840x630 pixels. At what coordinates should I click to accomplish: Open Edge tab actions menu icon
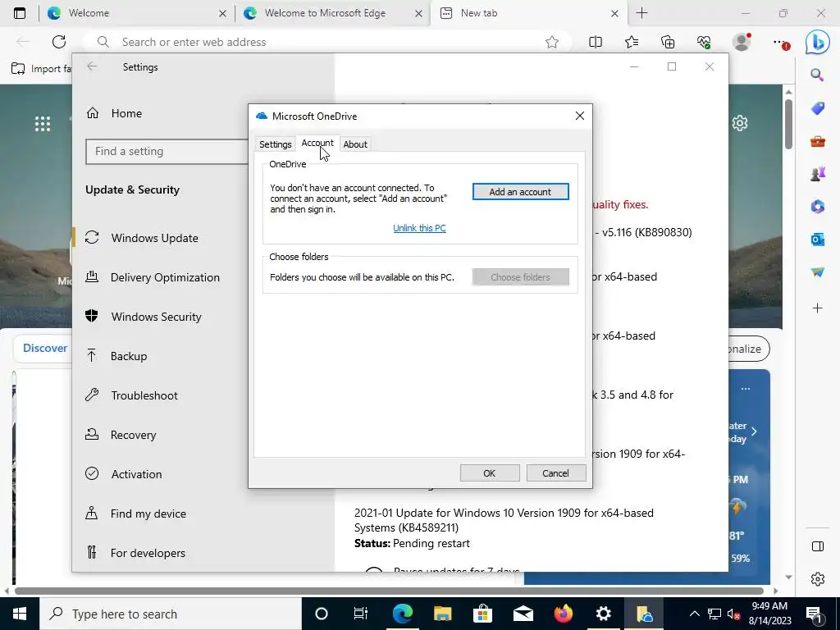(x=20, y=13)
